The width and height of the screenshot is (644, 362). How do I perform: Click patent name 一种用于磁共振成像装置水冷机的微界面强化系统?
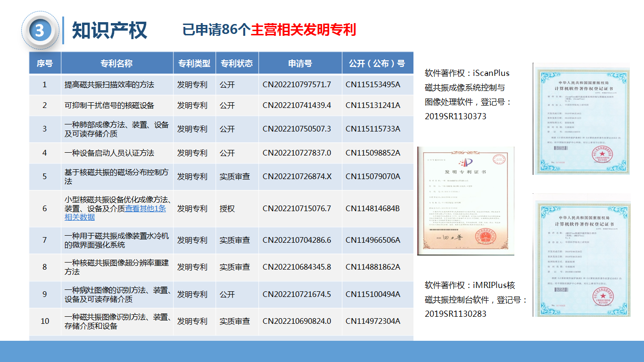[x=116, y=240]
